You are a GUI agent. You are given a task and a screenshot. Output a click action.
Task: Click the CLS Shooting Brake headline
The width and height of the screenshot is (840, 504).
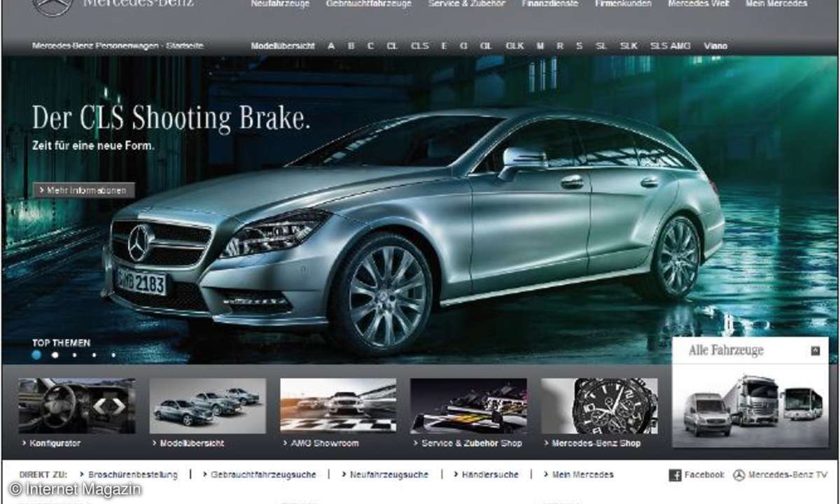(x=171, y=118)
